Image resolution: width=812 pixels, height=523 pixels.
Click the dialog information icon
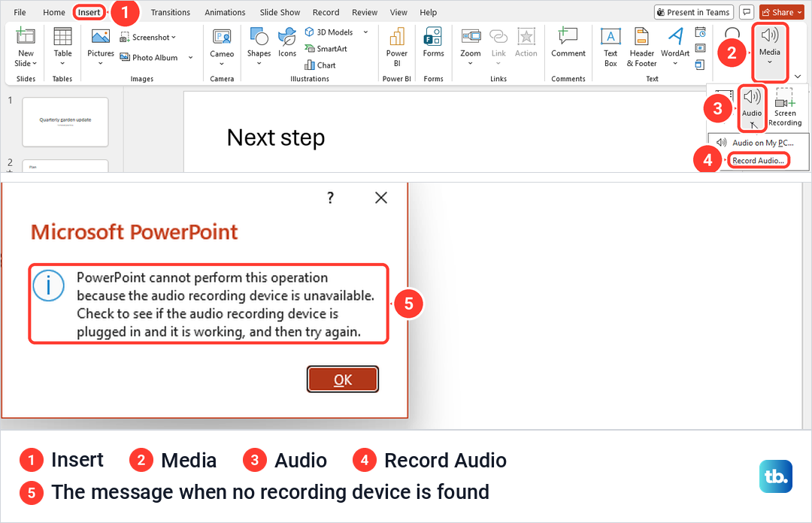tap(49, 286)
